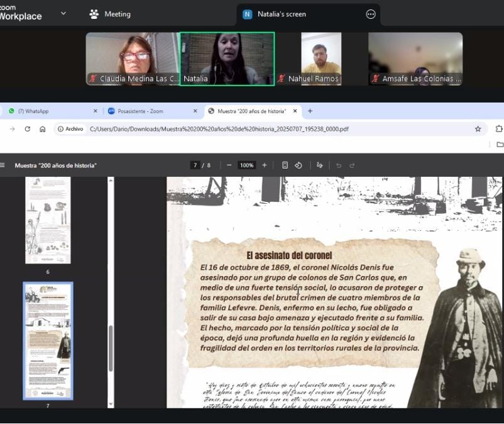Rotate the PDF document counterclockwise

pyautogui.click(x=299, y=165)
